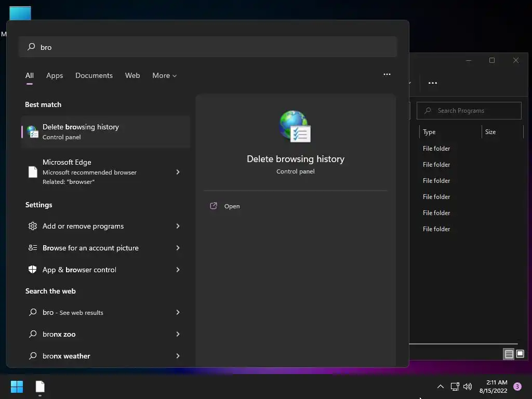Select the Microsoft Edge result
The width and height of the screenshot is (532, 399).
click(x=105, y=171)
